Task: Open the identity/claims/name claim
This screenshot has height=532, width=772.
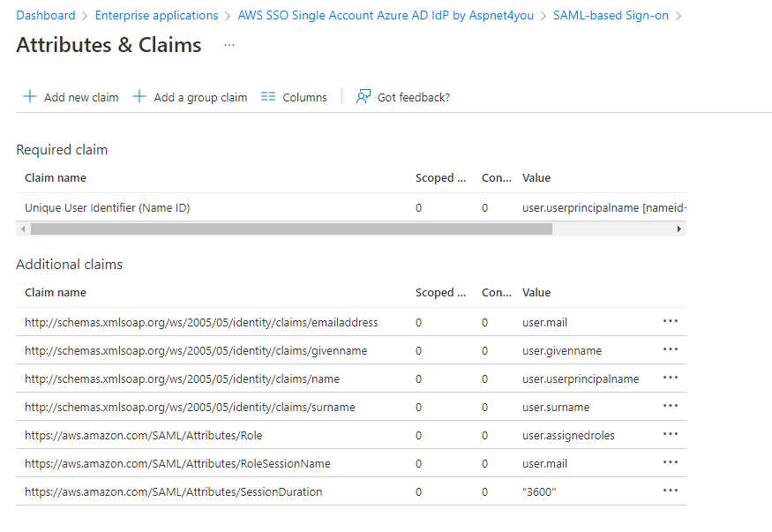Action: pos(182,379)
